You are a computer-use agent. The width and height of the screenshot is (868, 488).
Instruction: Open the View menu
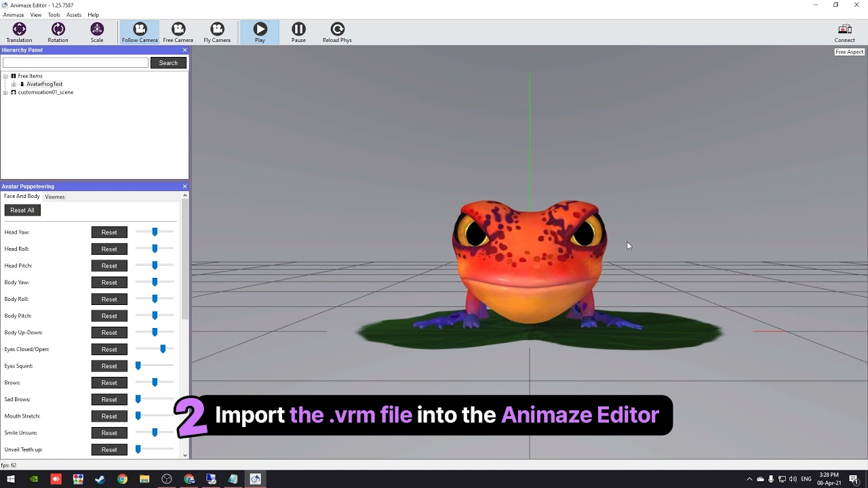[x=36, y=15]
